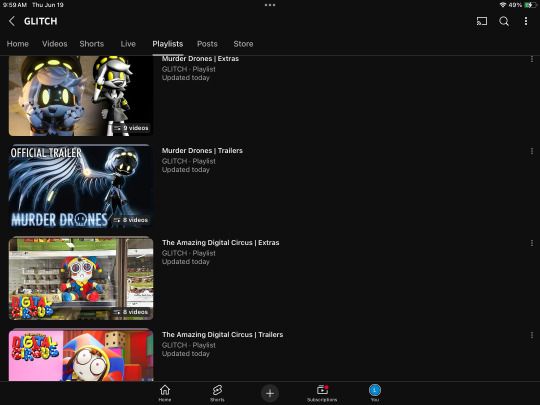Tap Updated today under Murder Drones | Trailers
This screenshot has height=405, width=540.
[x=186, y=169]
